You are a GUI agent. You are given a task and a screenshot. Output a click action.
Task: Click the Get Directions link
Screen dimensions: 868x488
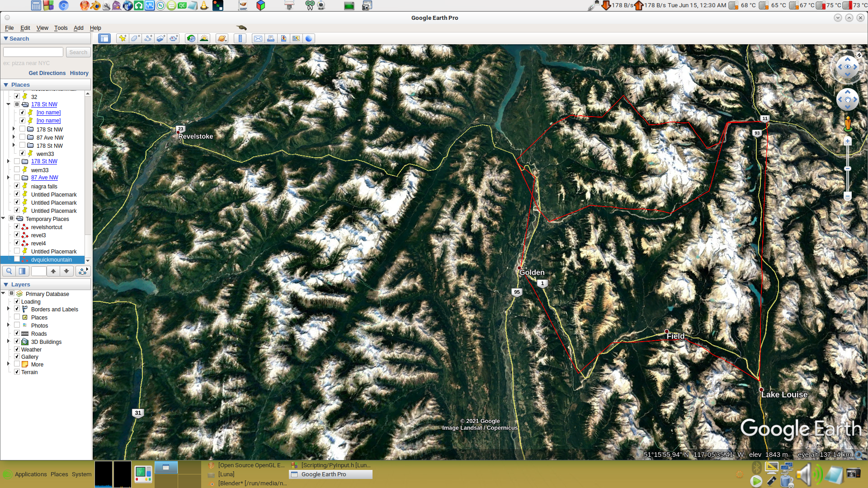(47, 73)
